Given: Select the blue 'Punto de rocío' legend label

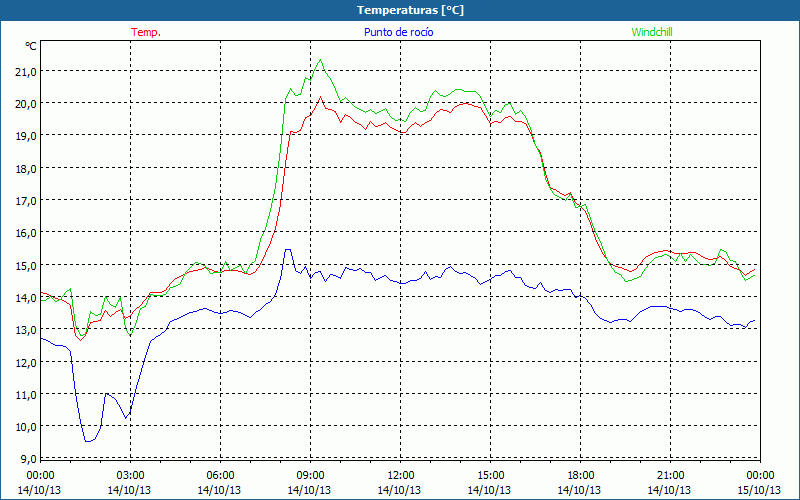Looking at the screenshot, I should 398,32.
